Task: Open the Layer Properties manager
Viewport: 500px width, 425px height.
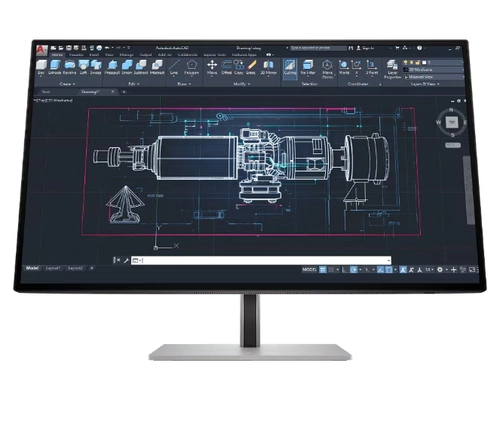Action: pos(392,69)
